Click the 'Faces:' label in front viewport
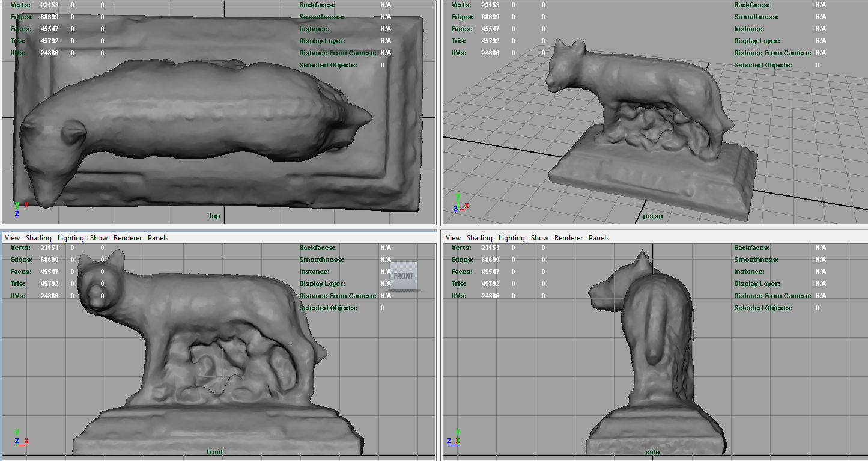The width and height of the screenshot is (868, 461). click(x=22, y=272)
